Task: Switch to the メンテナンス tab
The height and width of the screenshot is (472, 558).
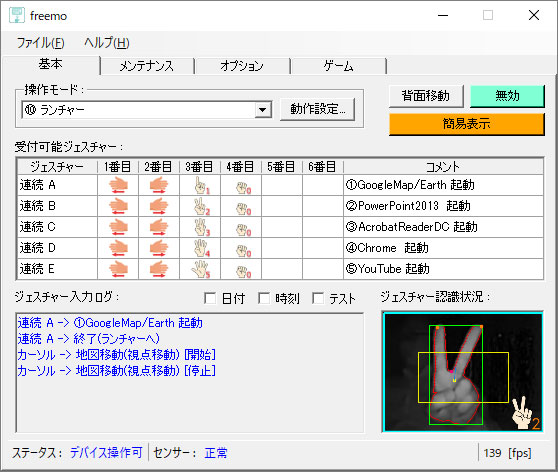Action: [x=147, y=66]
